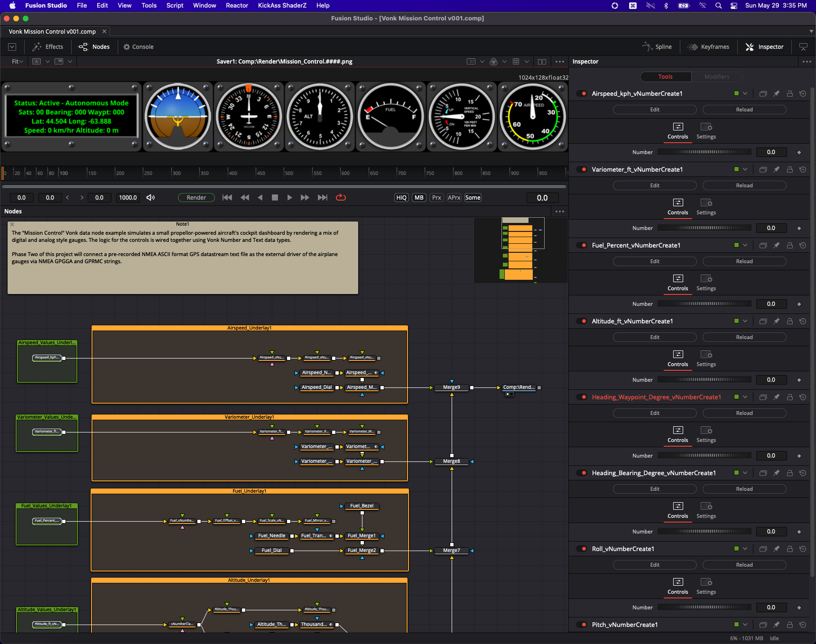Mute audio with speaker icon

(x=150, y=198)
